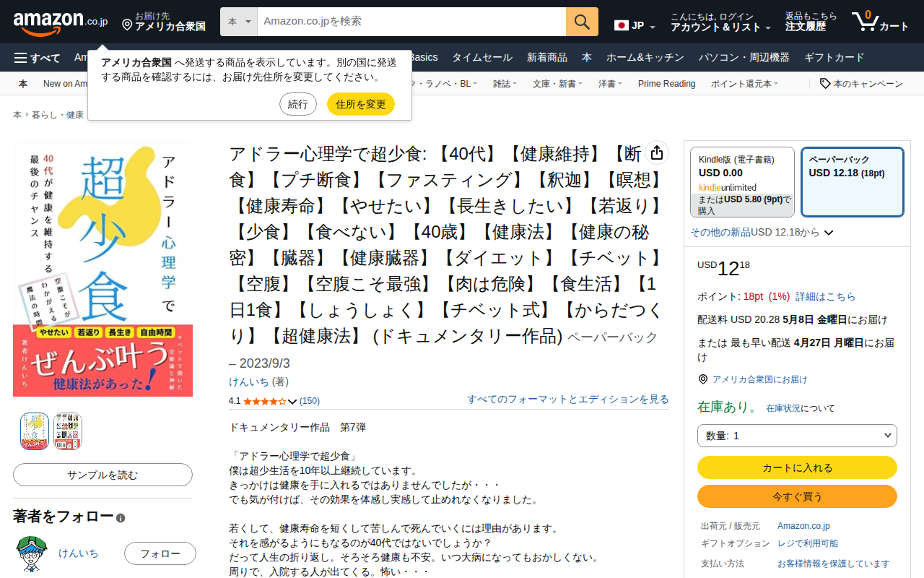924x578 pixels.
Task: Click お届け先 アメリカ合衆国 in header
Action: tap(165, 22)
